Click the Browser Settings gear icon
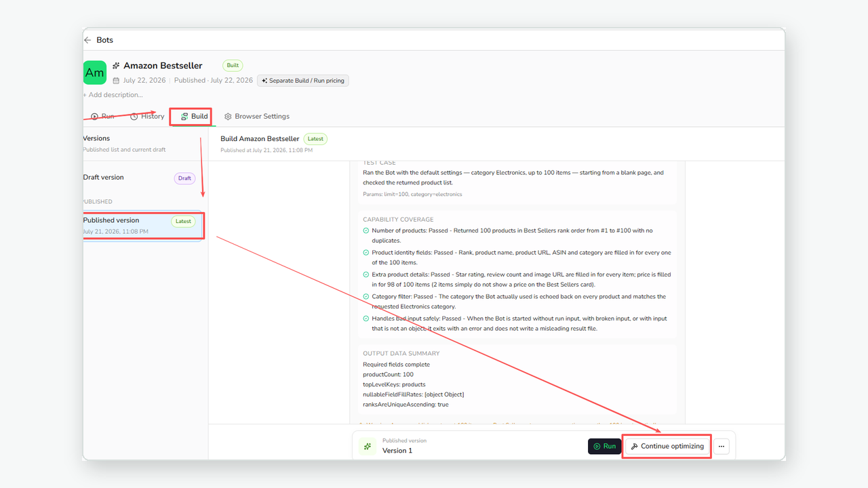 click(x=229, y=117)
